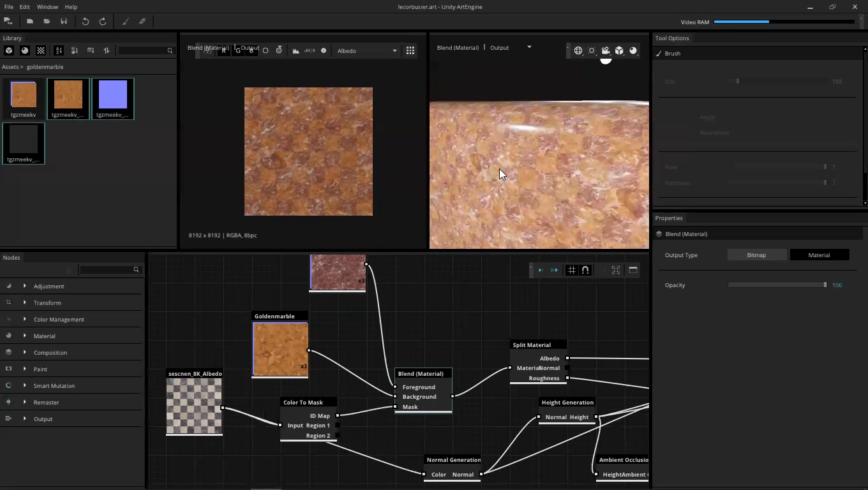Expand the Smart Mutation node category
The height and width of the screenshot is (490, 868).
click(x=25, y=385)
